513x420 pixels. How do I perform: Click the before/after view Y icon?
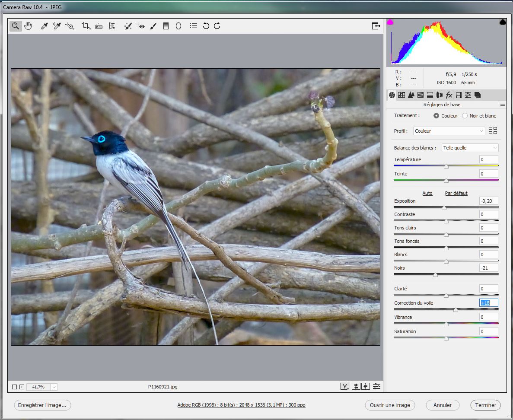tap(345, 386)
